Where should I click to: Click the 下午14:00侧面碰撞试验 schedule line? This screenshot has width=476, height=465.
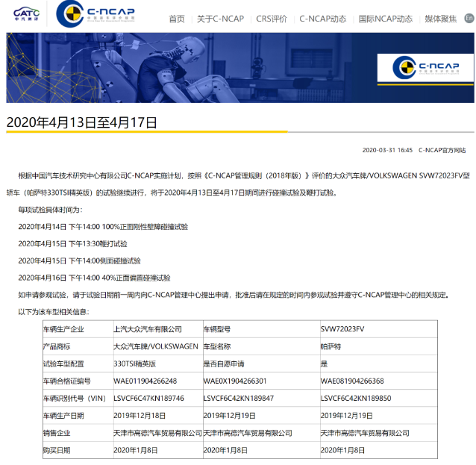[x=79, y=260]
